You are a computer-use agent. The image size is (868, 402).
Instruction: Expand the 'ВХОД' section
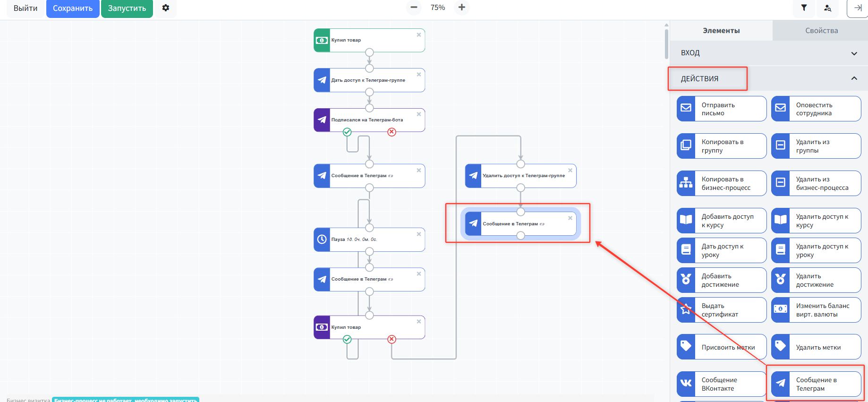click(854, 53)
